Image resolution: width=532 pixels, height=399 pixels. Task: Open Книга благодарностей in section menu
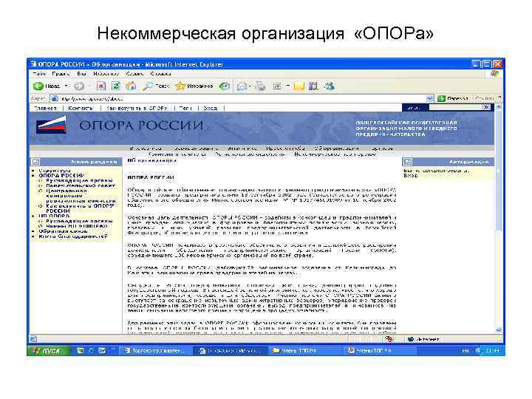(73, 236)
